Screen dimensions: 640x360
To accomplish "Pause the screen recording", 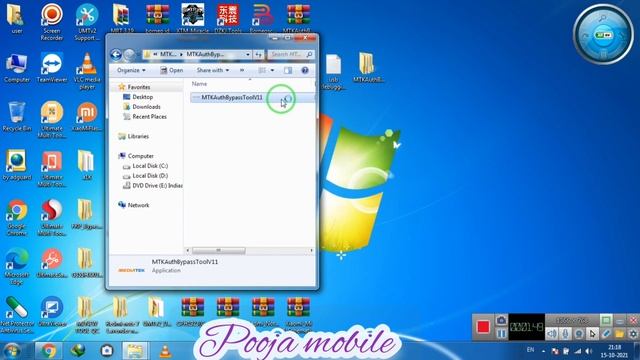I will coord(502,333).
